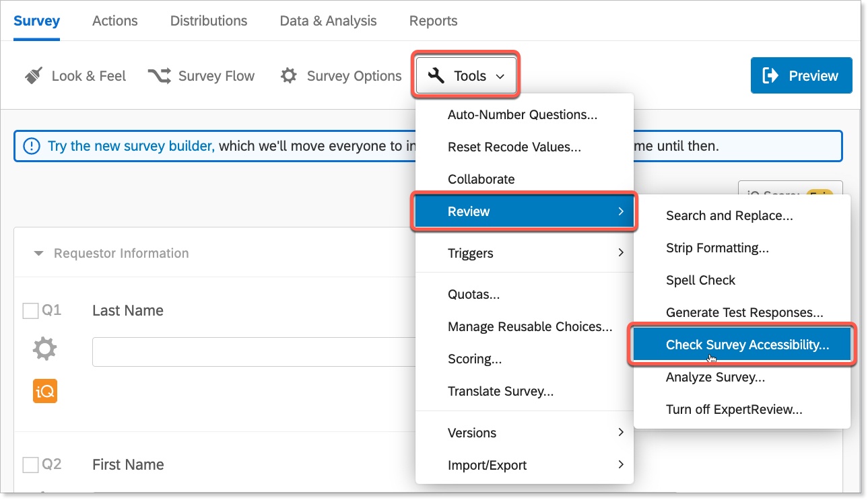Check the Q1 question checkbox
This screenshot has height=500, width=868.
pos(31,311)
